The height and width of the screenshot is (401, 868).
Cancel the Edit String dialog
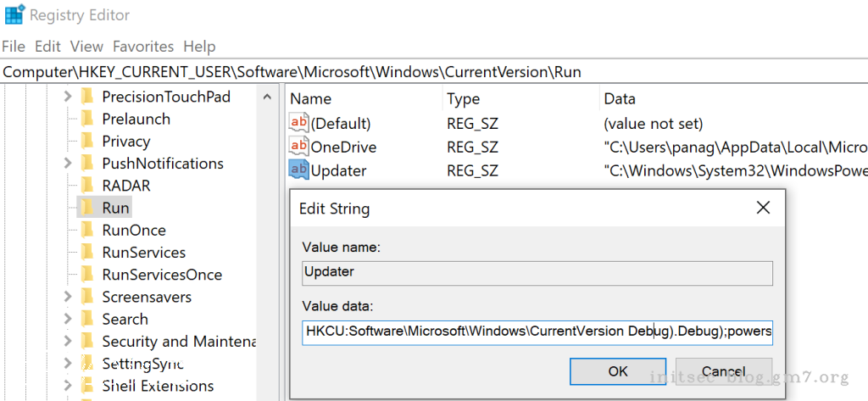click(x=723, y=371)
